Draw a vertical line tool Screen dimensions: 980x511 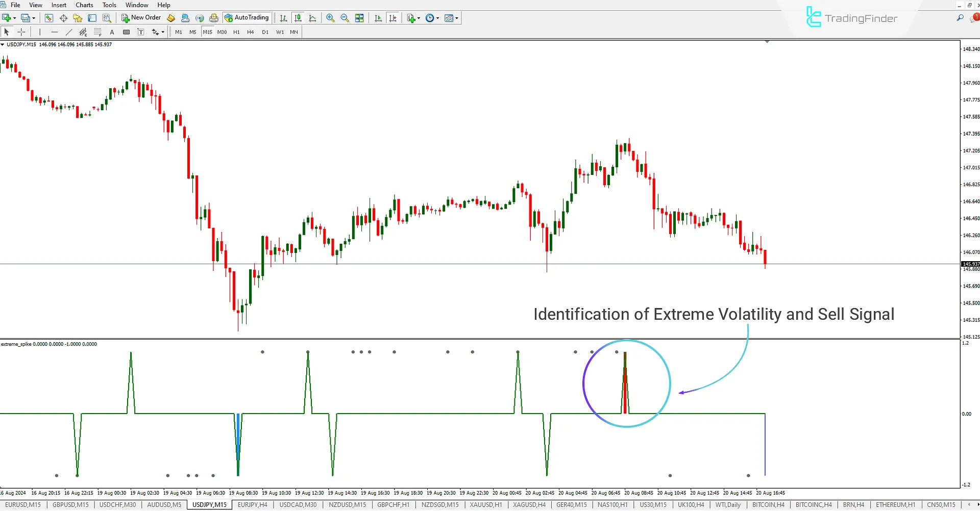40,32
